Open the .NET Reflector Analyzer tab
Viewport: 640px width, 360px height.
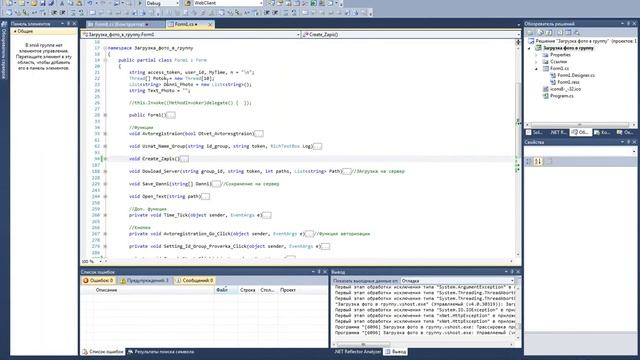(357, 352)
